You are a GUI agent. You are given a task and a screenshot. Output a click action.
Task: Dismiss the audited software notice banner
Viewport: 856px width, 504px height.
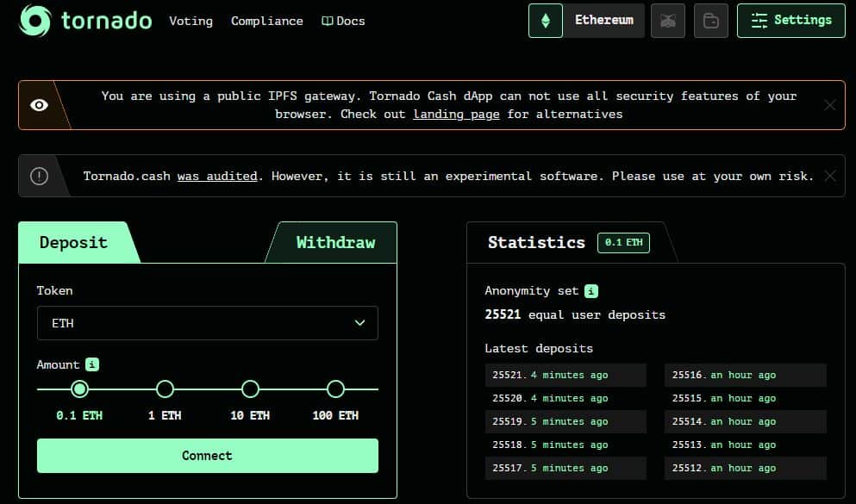pyautogui.click(x=830, y=176)
